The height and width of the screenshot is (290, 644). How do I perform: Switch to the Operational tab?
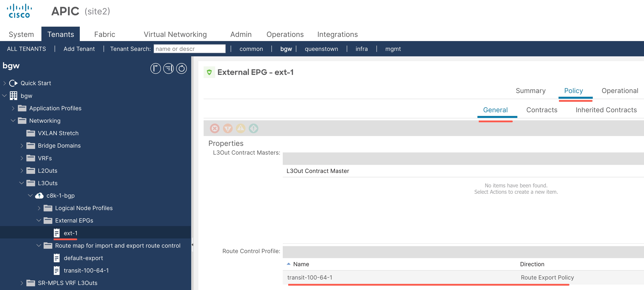(620, 91)
